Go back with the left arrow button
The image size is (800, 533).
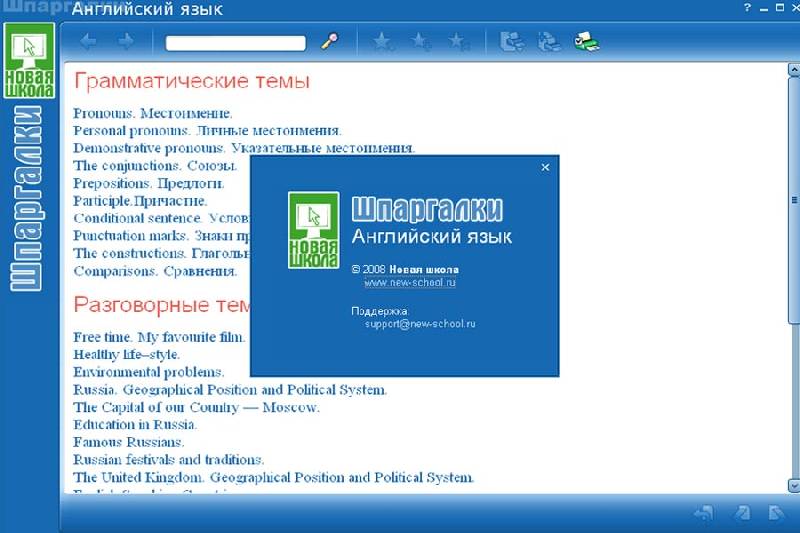point(89,41)
